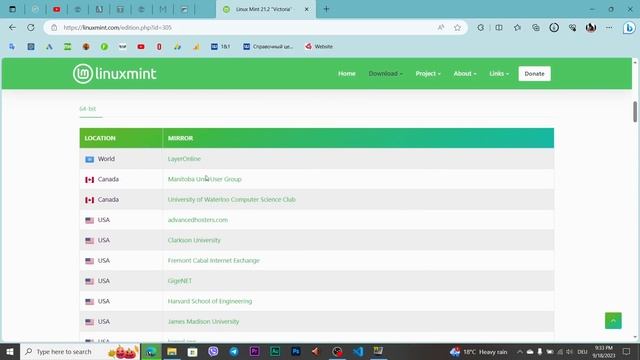The image size is (640, 360).
Task: Open a new browser tab with plus
Action: (x=326, y=9)
